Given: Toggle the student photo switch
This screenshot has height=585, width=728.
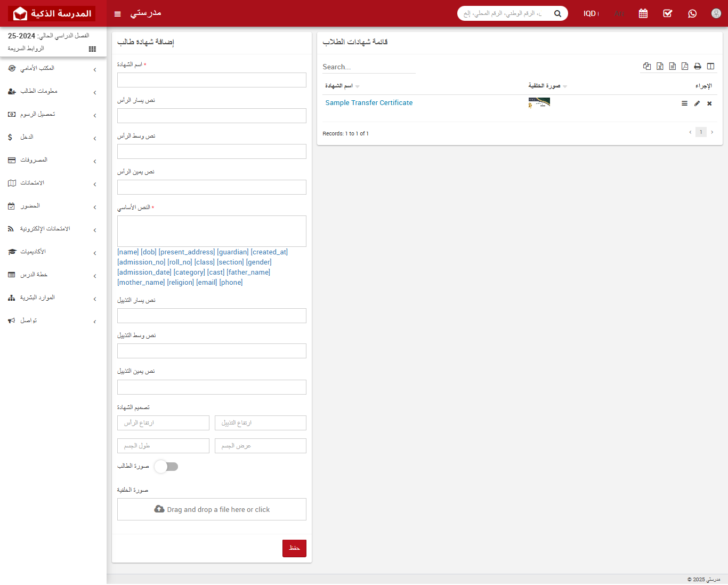Looking at the screenshot, I should point(166,467).
